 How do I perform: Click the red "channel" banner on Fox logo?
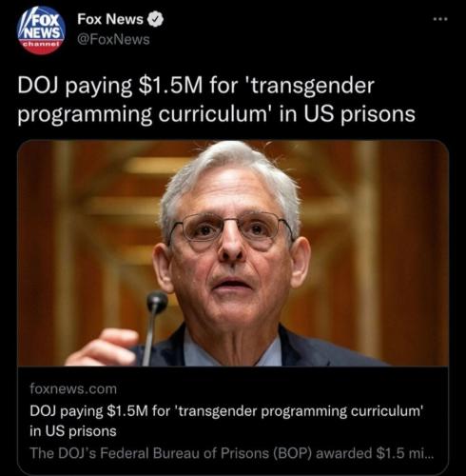coord(41,44)
